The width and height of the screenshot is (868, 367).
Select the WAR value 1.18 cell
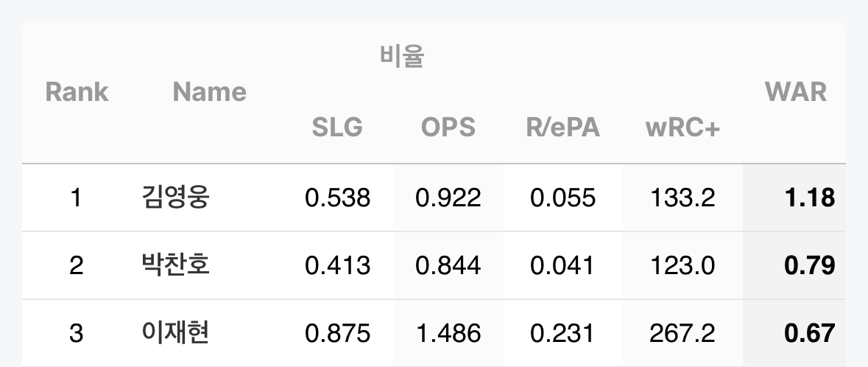809,198
